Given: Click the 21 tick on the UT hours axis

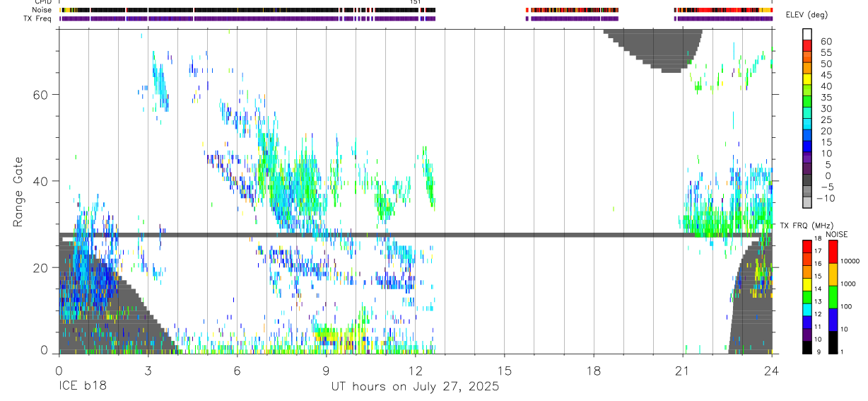Looking at the screenshot, I should (682, 370).
